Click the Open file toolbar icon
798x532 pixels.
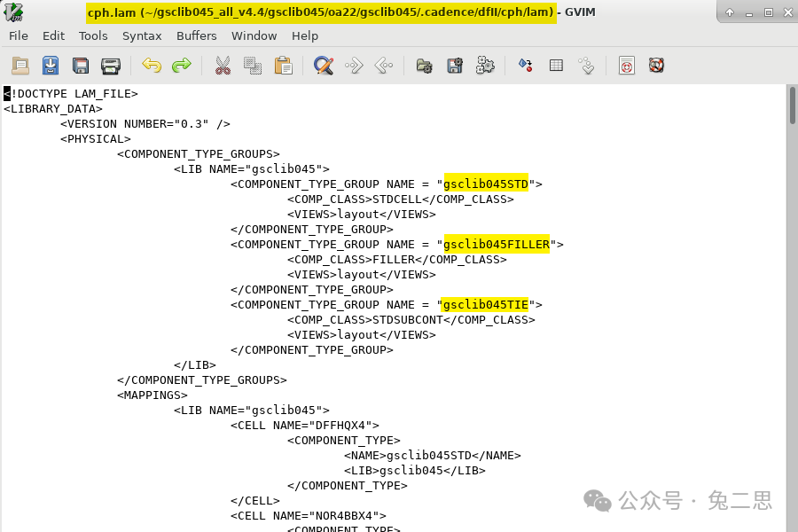(x=20, y=66)
